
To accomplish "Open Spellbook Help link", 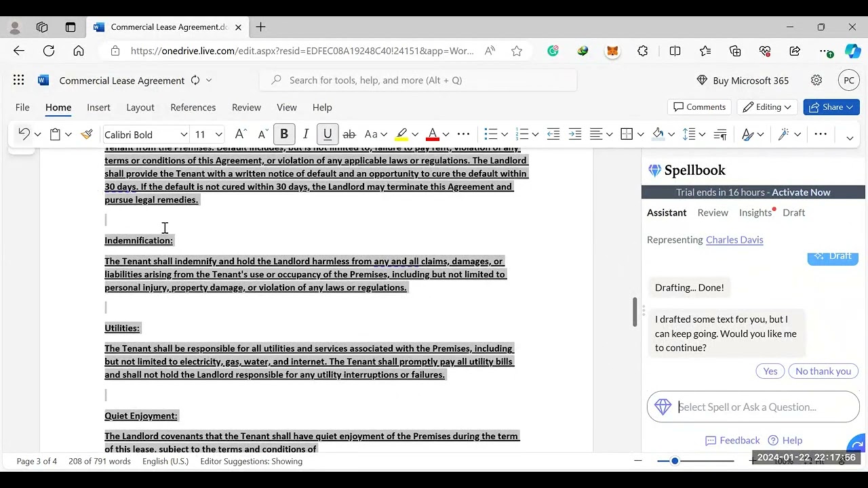I will pyautogui.click(x=785, y=441).
